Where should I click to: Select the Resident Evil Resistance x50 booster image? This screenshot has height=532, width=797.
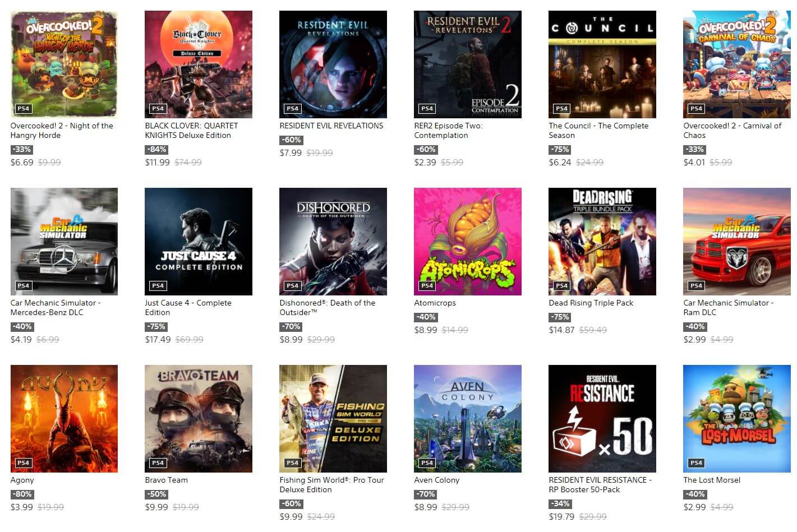pyautogui.click(x=602, y=419)
